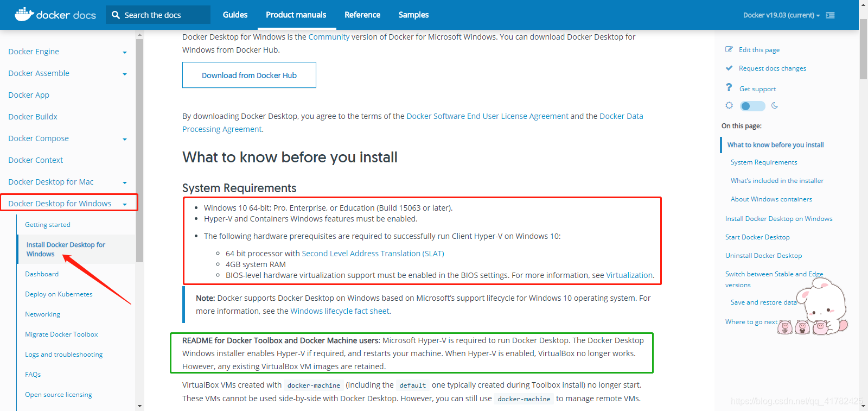This screenshot has width=868, height=411.
Task: Click Get support link
Action: [x=757, y=89]
